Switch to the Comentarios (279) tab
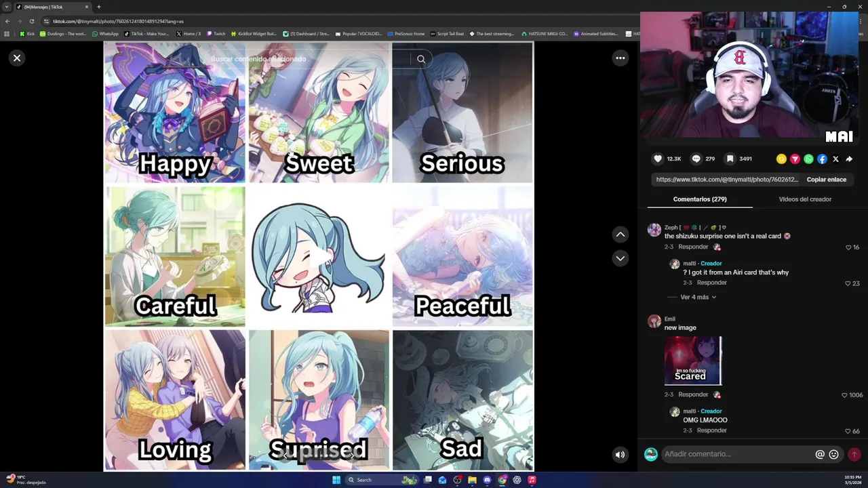Screen dimensions: 868x488 pos(700,199)
